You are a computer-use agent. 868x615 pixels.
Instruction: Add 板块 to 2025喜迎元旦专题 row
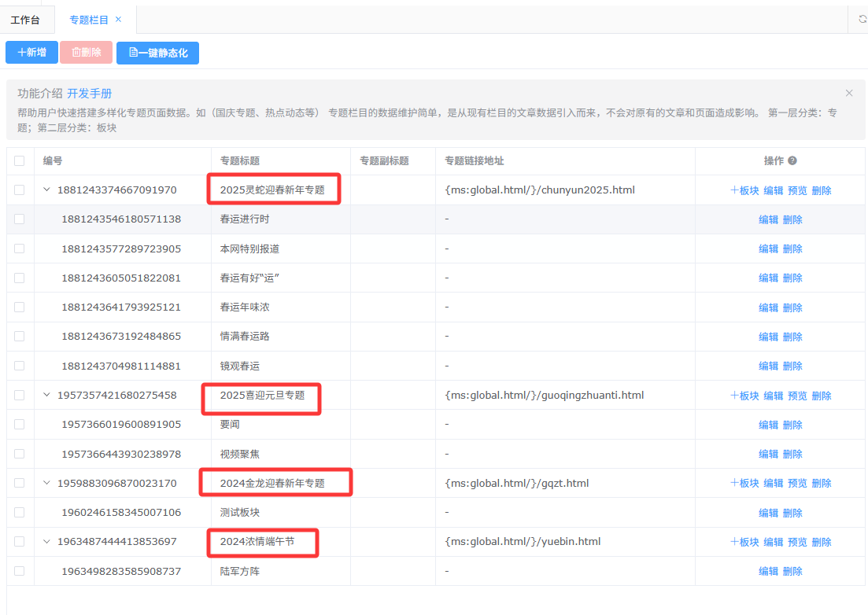(x=744, y=396)
